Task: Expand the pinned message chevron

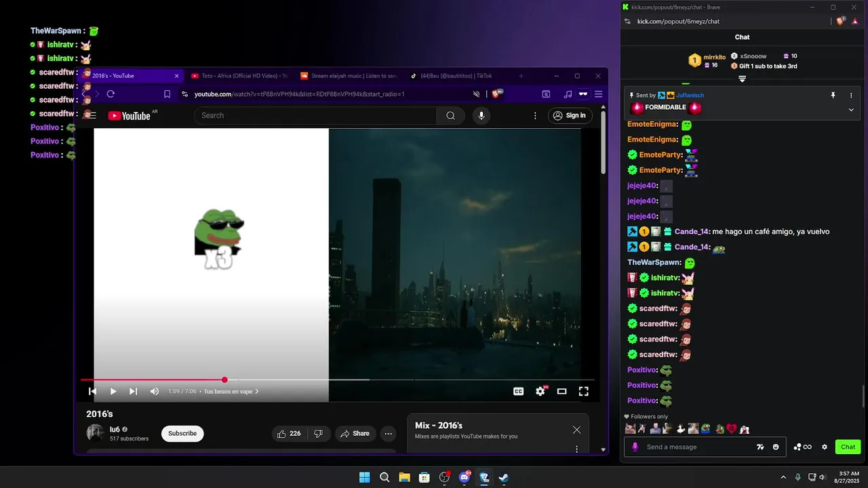Action: [851, 109]
